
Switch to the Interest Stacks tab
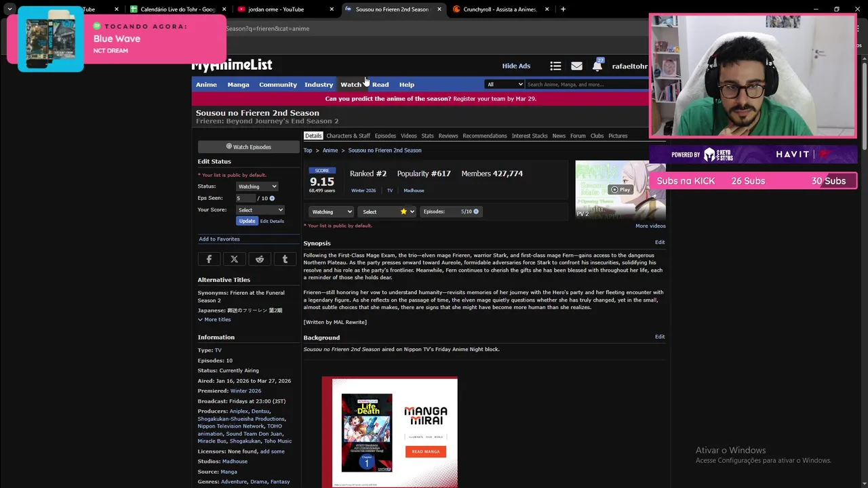click(x=530, y=136)
